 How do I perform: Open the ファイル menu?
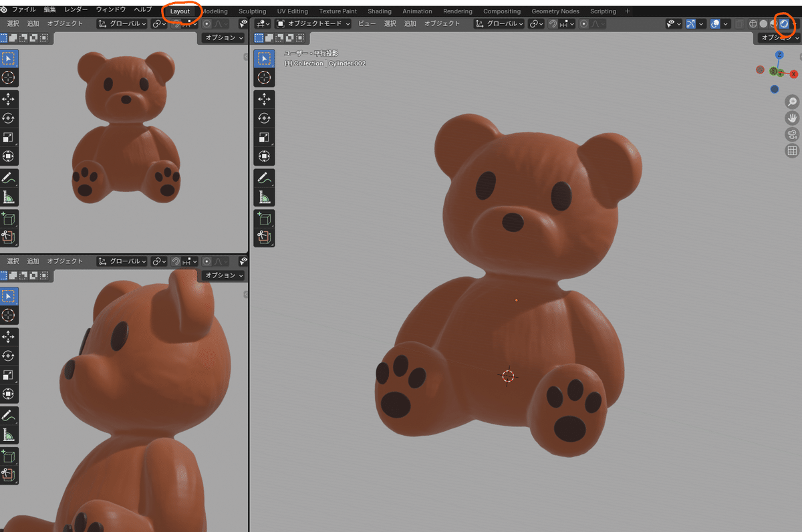pyautogui.click(x=24, y=10)
